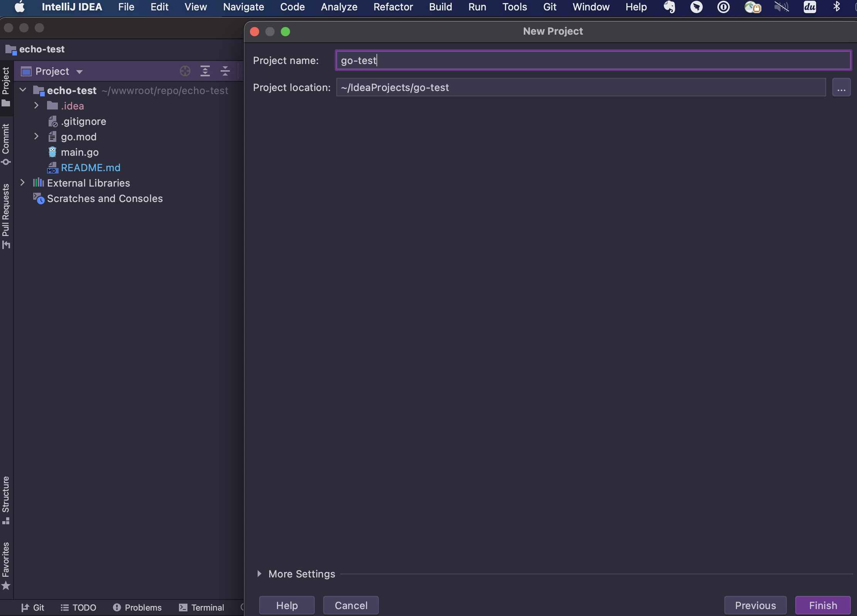Open the Git menu
The width and height of the screenshot is (857, 616).
pos(550,7)
